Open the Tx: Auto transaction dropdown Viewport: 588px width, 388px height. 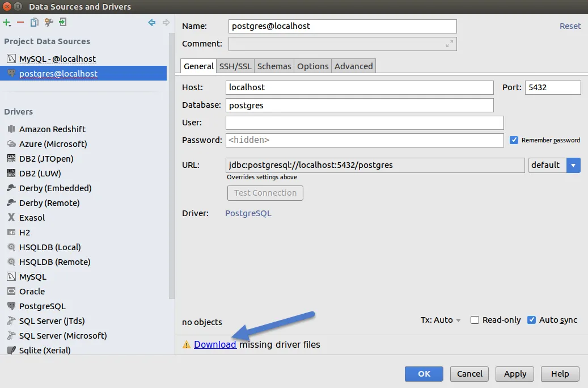coord(441,320)
